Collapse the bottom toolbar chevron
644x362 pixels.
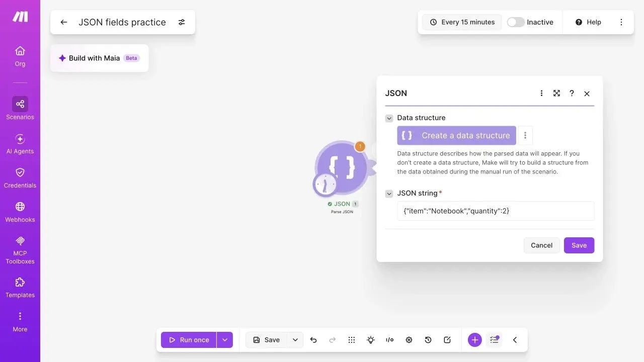[515, 340]
